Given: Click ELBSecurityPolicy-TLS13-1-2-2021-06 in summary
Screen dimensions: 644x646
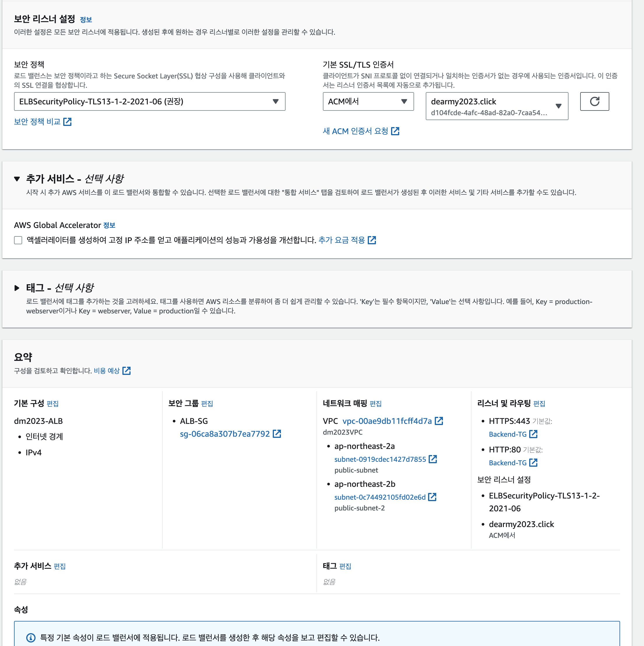Looking at the screenshot, I should (x=544, y=502).
